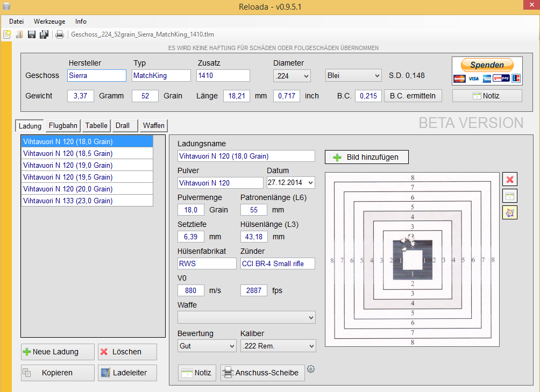Click the Spenden donate button

(487, 65)
